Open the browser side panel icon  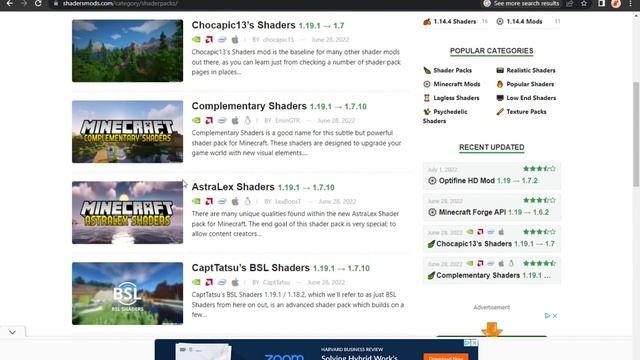(601, 3)
